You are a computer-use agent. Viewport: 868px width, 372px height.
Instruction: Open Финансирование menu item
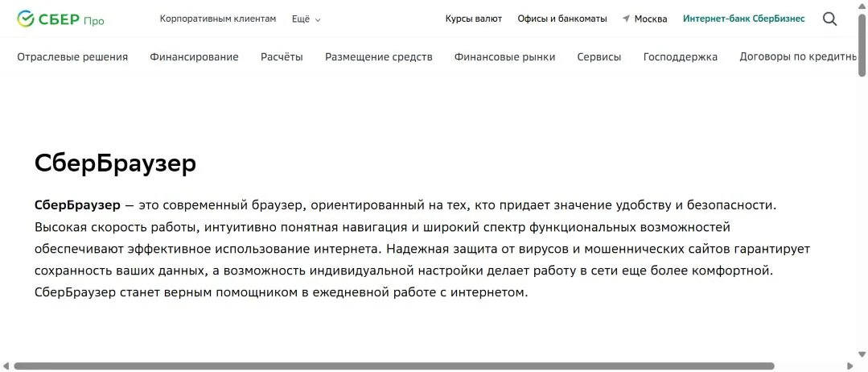coord(195,57)
